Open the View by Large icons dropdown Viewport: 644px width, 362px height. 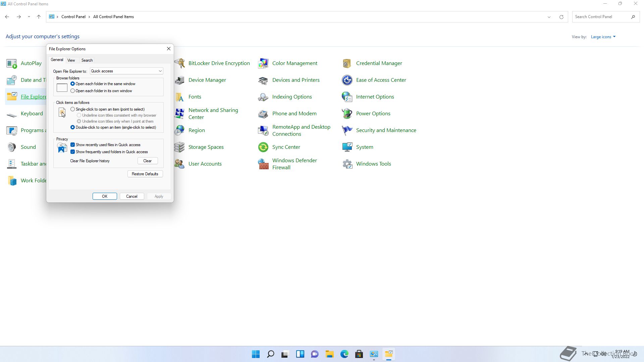[603, 37]
